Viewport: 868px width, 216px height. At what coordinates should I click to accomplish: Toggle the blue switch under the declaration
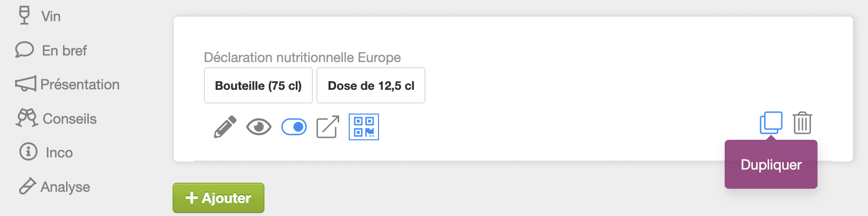294,127
